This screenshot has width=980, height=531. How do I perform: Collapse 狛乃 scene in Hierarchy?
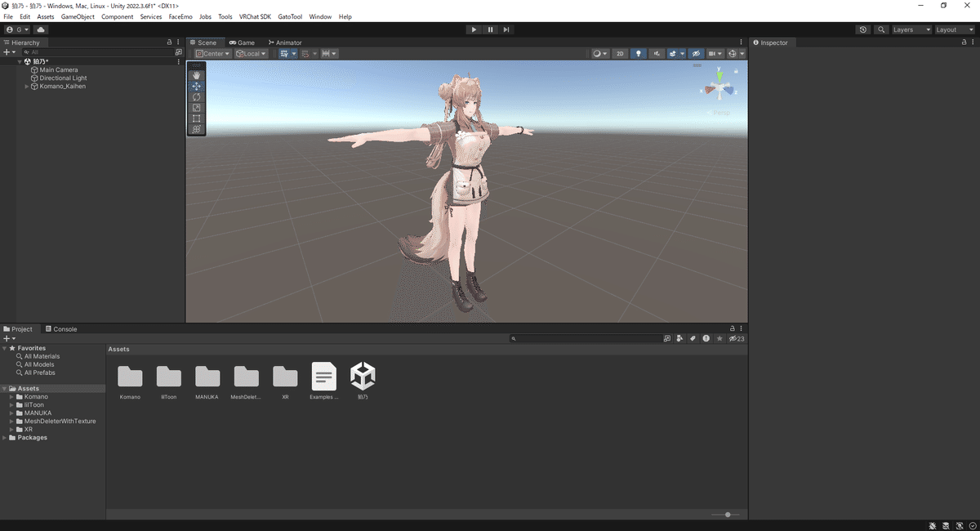[20, 61]
